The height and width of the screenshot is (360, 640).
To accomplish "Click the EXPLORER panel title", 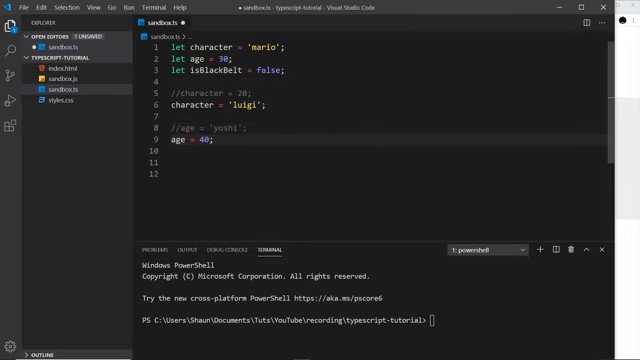I will [43, 23].
